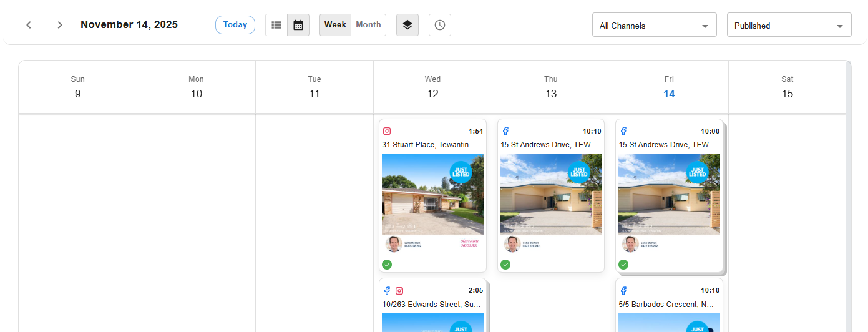Click Instagram icon on 10/263 Edwards Street post
Screen dimensions: 868x332
pos(399,291)
